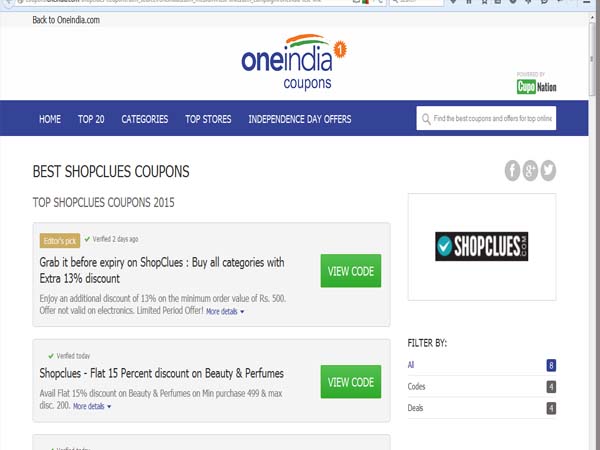Click VIEW CODE for Beauty & Perfumes coupon
The image size is (600, 450).
click(350, 382)
